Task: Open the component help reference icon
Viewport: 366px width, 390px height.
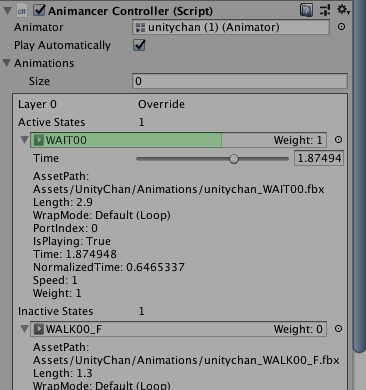Action: click(306, 10)
